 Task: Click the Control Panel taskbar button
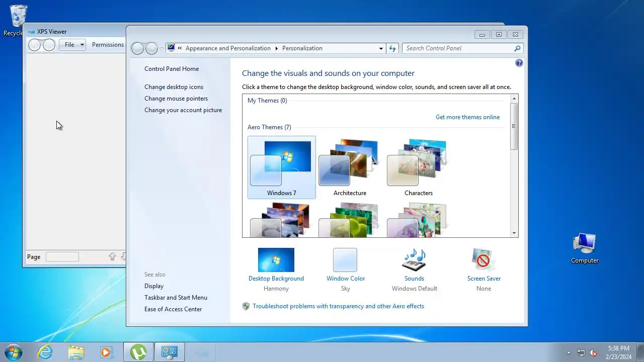[x=169, y=352]
